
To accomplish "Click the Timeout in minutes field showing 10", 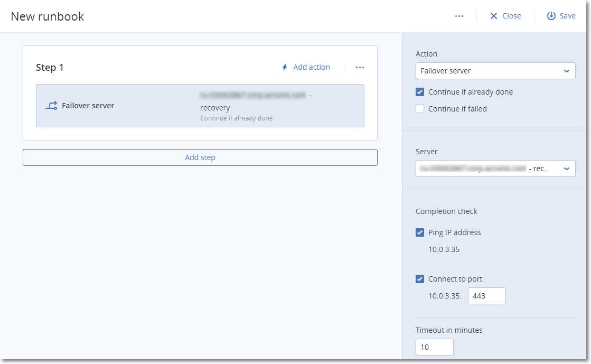I will point(434,347).
